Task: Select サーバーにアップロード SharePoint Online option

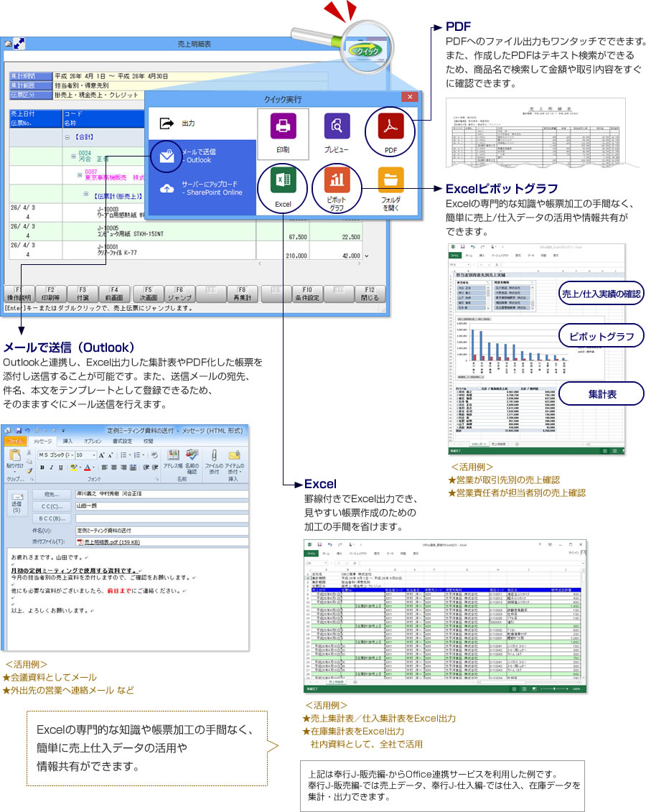Action: (202, 188)
